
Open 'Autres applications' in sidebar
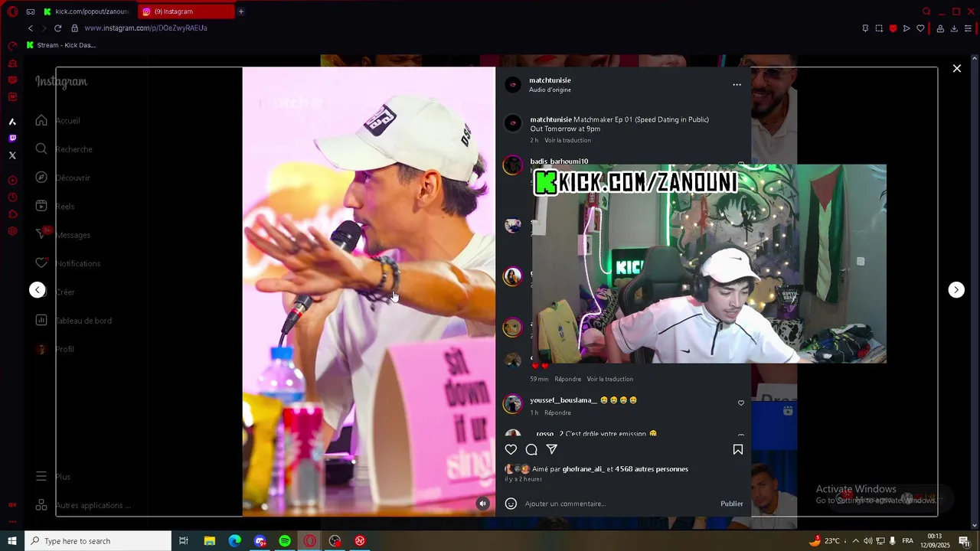point(82,505)
